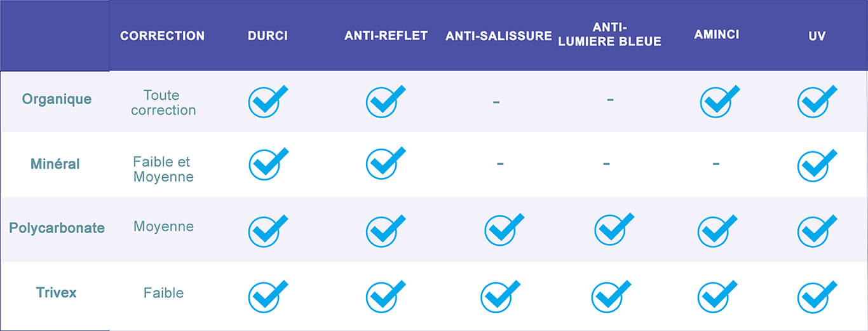Click Polycarbonate Anti-Lumière Bleue checkmark
868x331 pixels.
614,229
